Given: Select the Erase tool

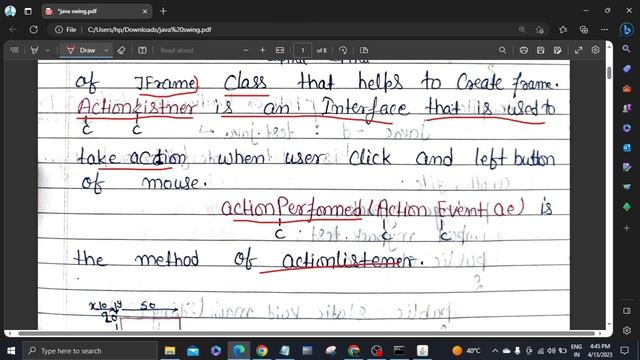Looking at the screenshot, I should tap(121, 50).
